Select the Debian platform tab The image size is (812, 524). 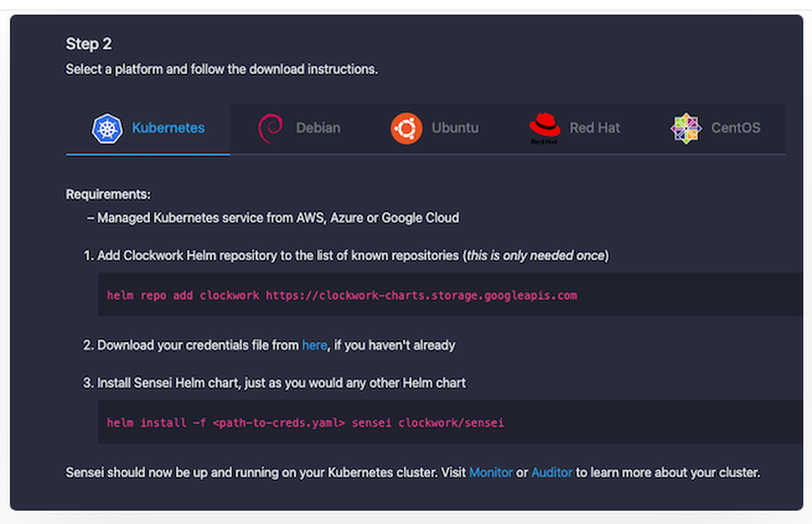(x=300, y=128)
